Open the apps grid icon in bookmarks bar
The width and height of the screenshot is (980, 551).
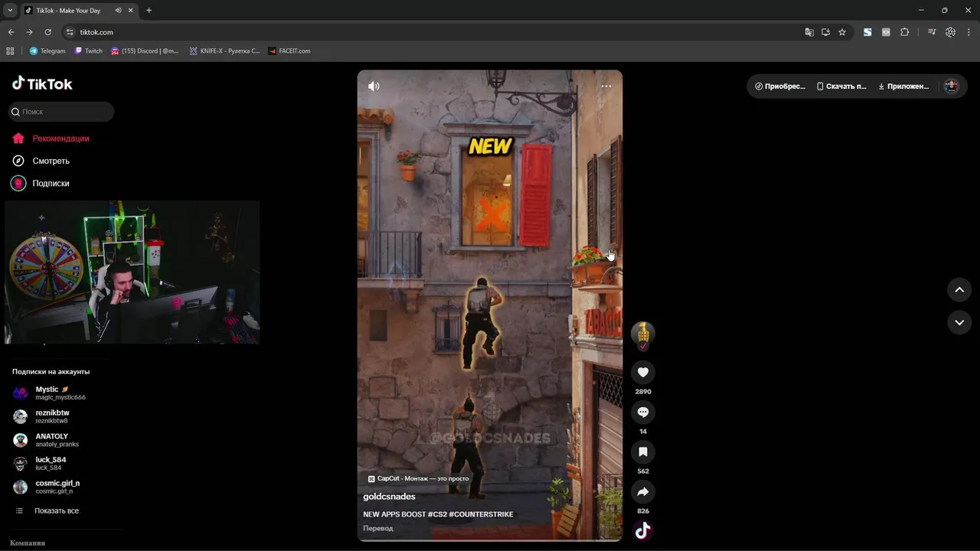point(10,51)
